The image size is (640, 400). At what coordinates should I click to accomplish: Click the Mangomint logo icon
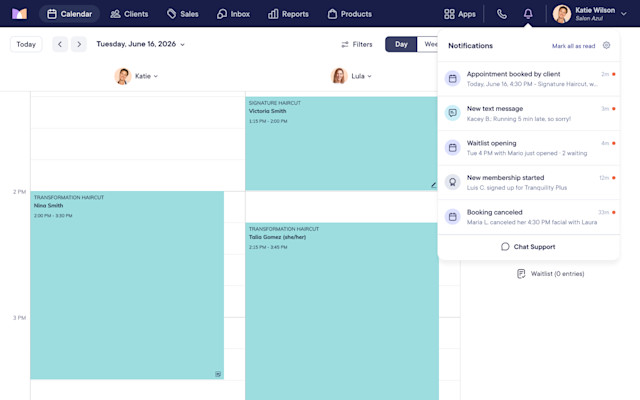pyautogui.click(x=19, y=14)
